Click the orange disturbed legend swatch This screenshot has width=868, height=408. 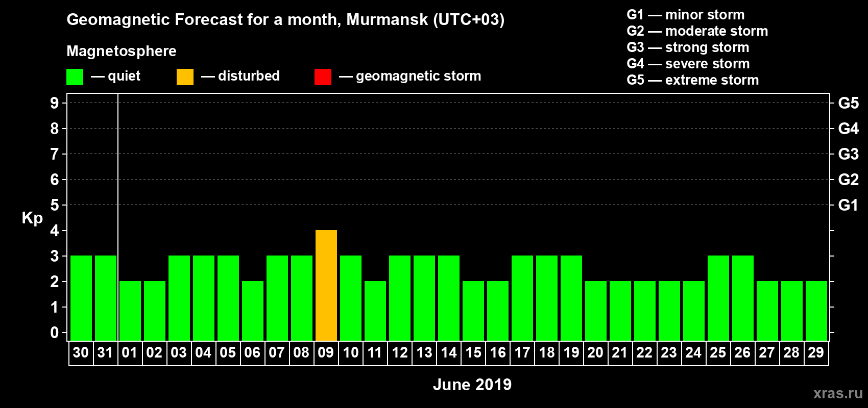(185, 77)
